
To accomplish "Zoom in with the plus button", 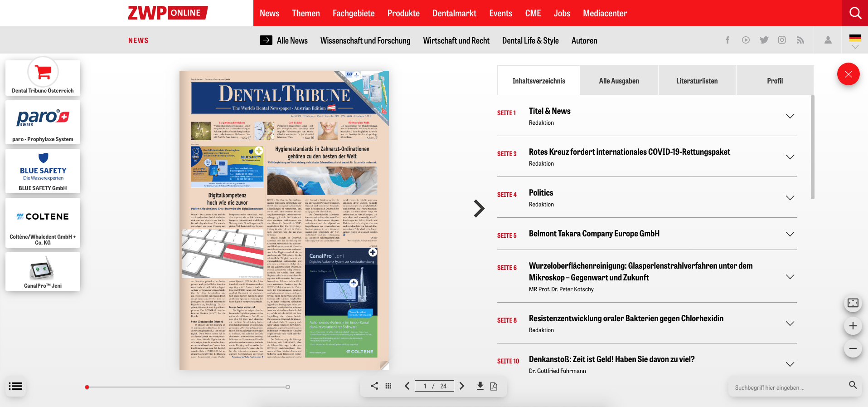I will [x=853, y=326].
